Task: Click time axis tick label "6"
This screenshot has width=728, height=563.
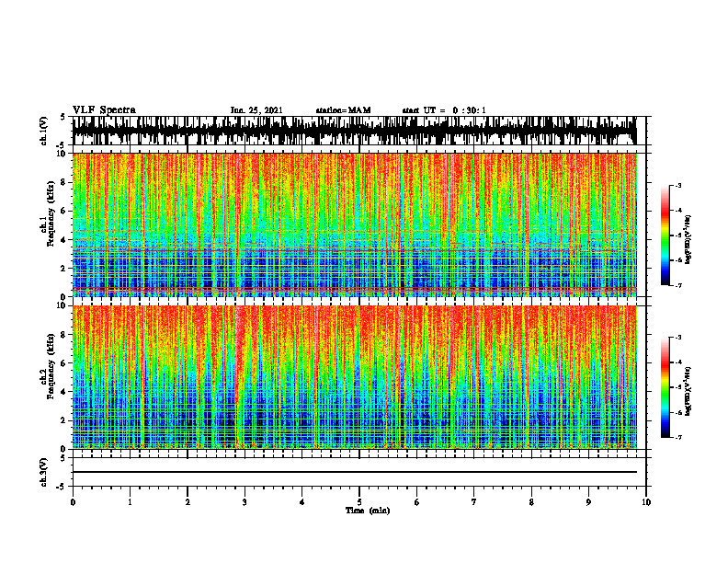Action: pyautogui.click(x=417, y=502)
